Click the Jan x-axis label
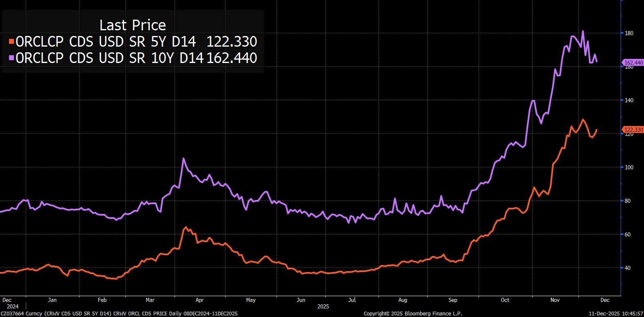The image size is (644, 317). (x=52, y=300)
